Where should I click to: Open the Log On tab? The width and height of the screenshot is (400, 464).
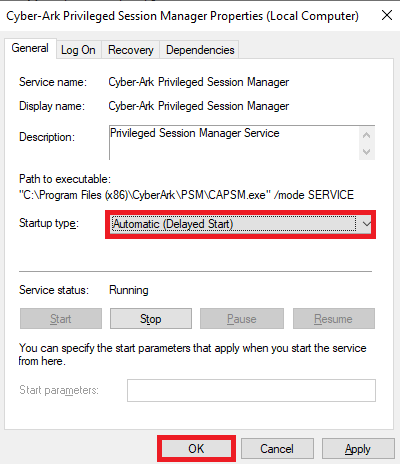tap(78, 50)
